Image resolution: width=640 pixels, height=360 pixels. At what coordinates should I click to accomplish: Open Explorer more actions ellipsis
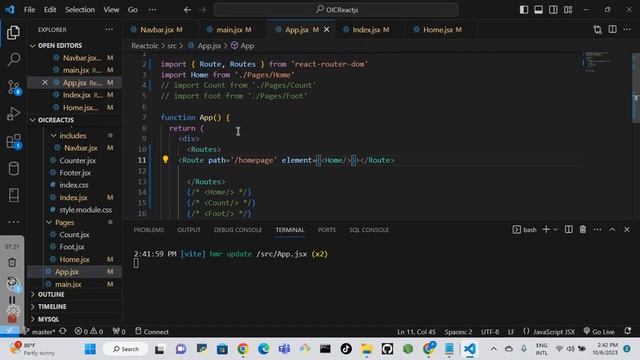(x=109, y=29)
